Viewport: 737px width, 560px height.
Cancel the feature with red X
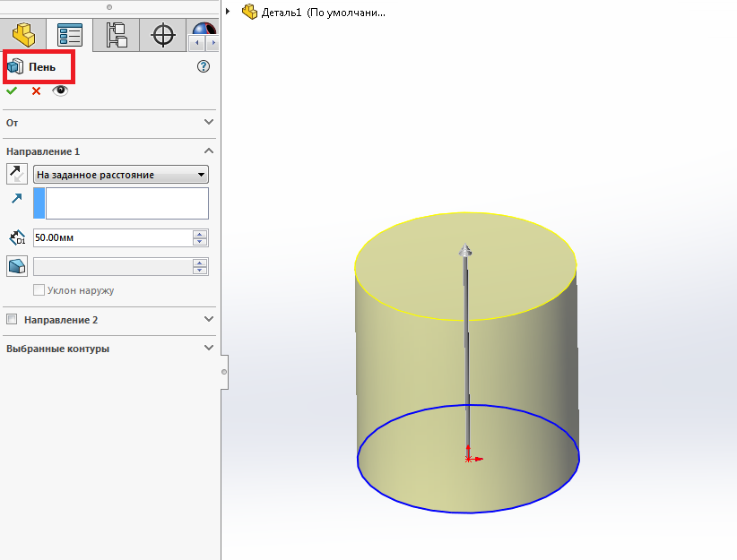(36, 91)
